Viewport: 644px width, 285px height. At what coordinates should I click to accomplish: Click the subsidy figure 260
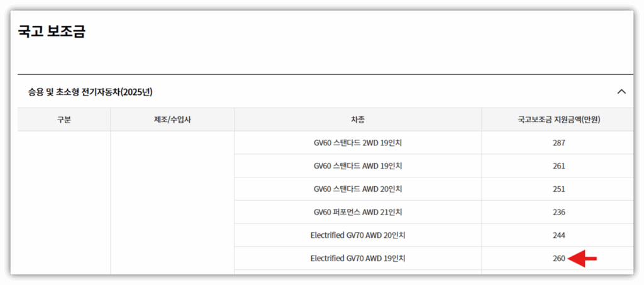tap(558, 258)
